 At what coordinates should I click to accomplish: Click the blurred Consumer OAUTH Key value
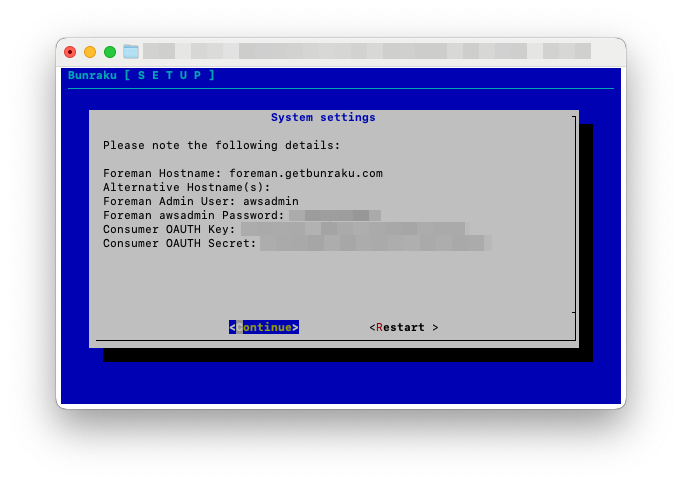352,229
